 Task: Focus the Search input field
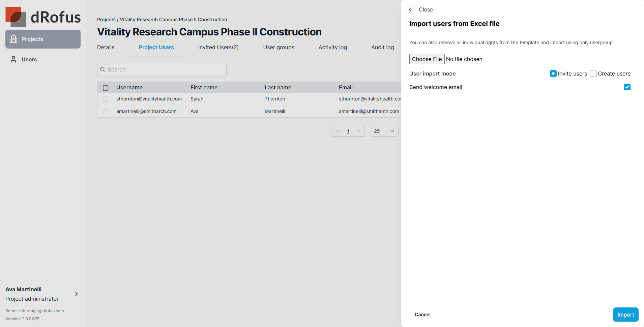point(165,69)
